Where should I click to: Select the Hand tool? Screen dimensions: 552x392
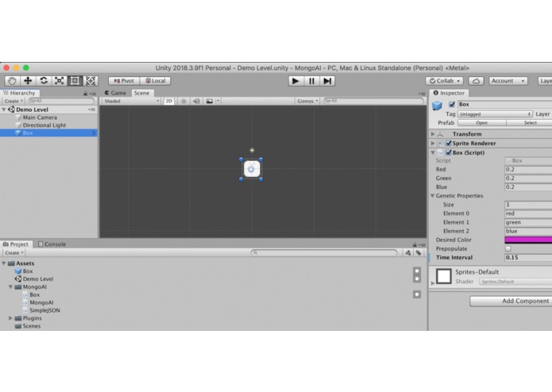click(x=12, y=81)
